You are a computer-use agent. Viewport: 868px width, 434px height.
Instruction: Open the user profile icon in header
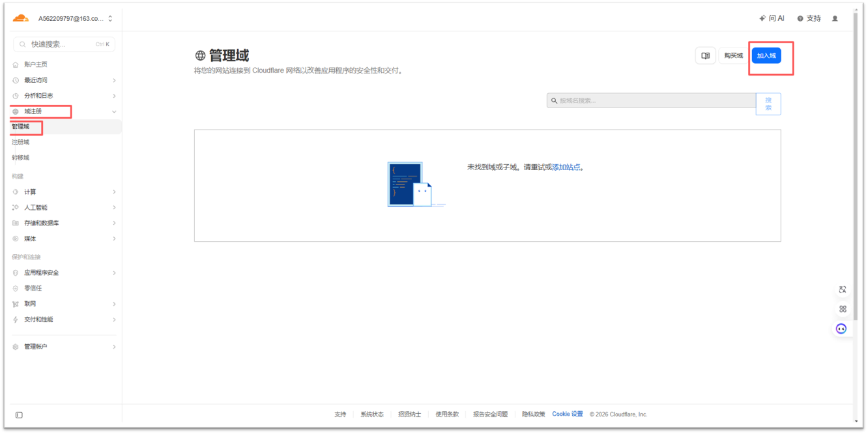point(835,19)
